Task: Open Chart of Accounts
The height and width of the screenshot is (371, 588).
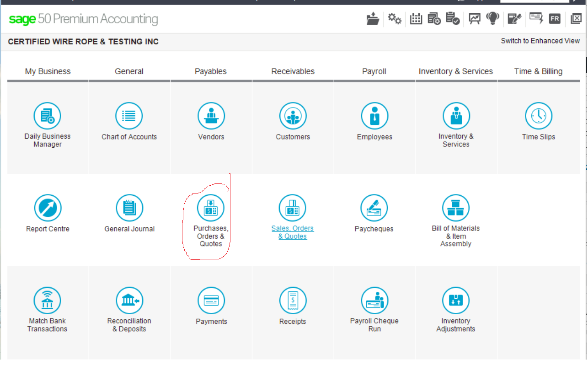Action: (x=129, y=116)
